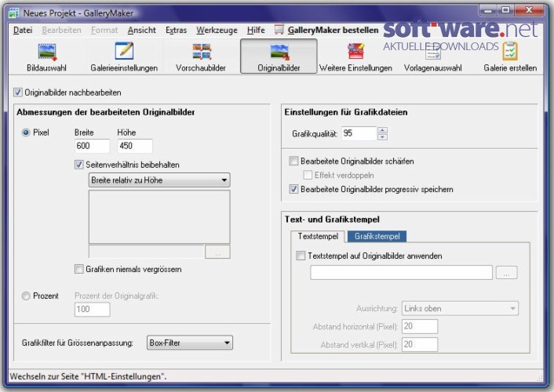Click the Abstand vertikal field

pyautogui.click(x=420, y=345)
